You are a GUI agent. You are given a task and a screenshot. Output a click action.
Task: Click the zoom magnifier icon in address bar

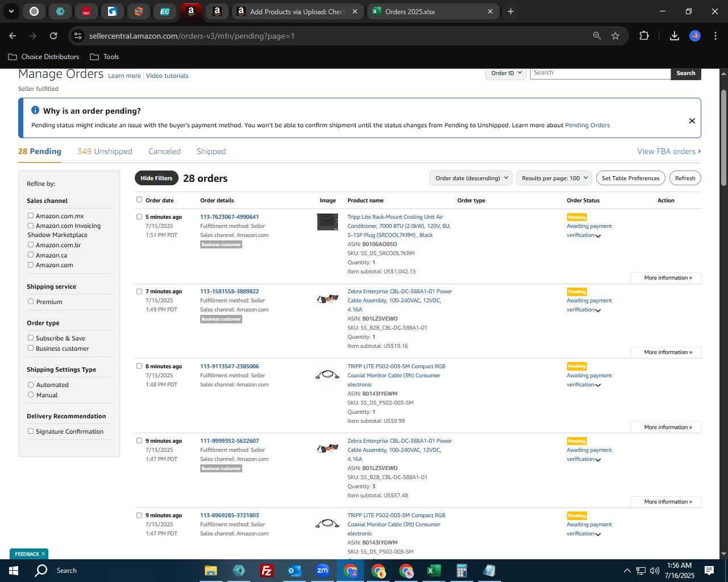point(597,36)
